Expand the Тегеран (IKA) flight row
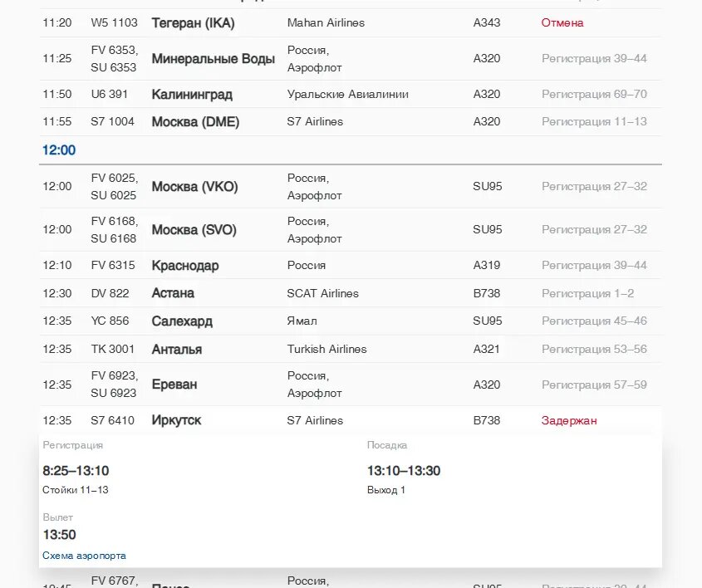 pyautogui.click(x=351, y=22)
